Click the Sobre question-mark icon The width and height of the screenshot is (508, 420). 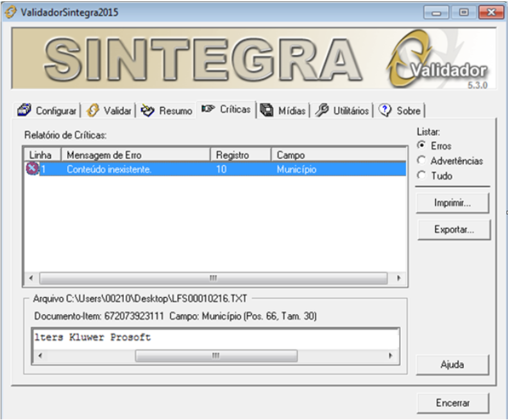(385, 110)
